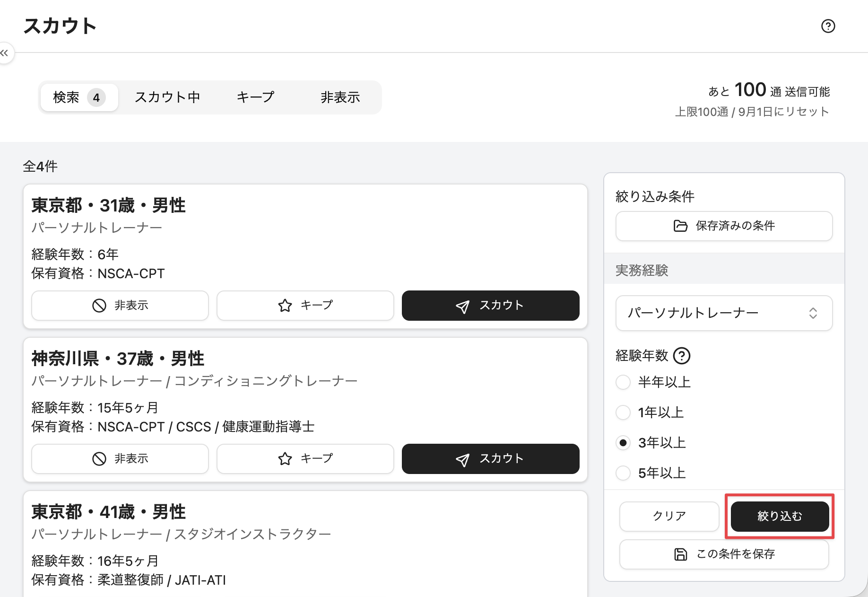Open the help question-mark icon beside スカウト title

pos(828,26)
